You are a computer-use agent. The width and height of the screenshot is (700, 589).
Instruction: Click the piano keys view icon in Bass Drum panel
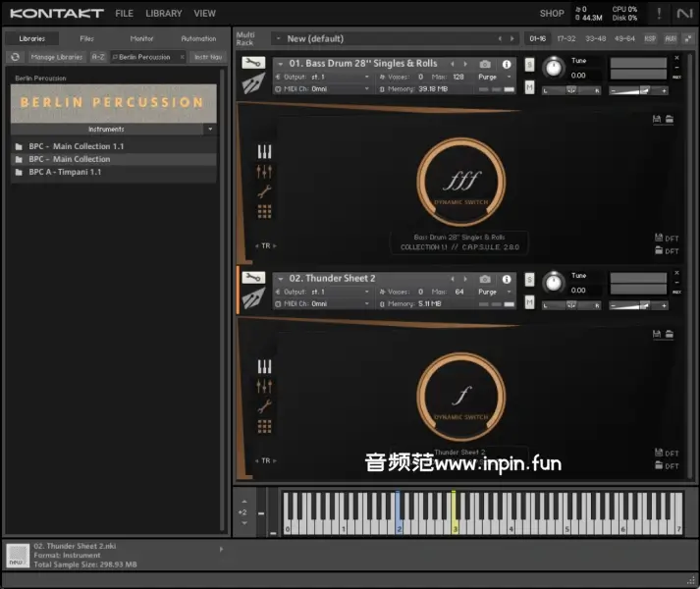264,152
